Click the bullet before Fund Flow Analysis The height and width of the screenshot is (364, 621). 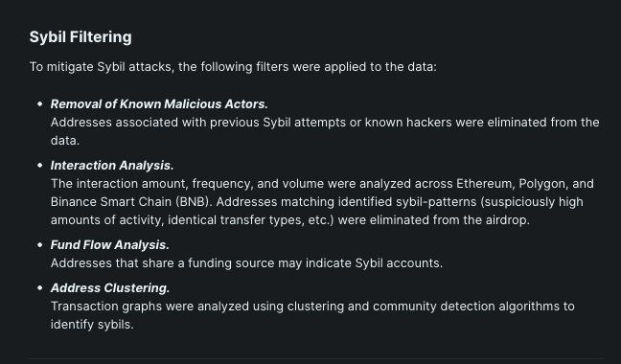point(39,245)
